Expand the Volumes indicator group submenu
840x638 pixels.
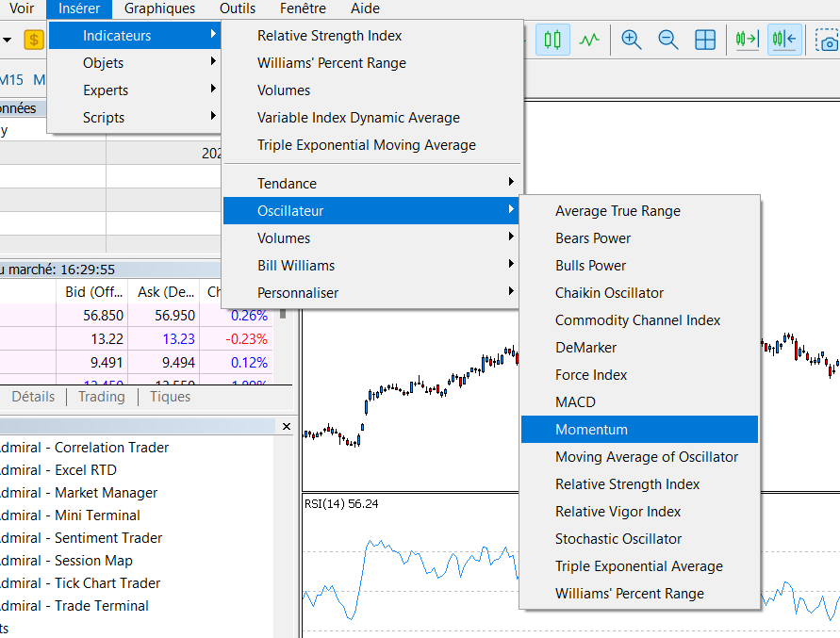coord(371,237)
